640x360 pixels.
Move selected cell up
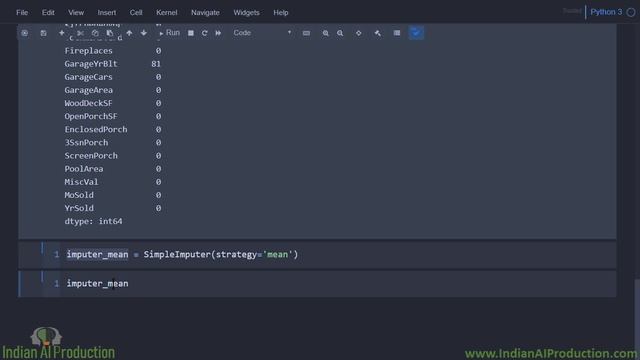tap(129, 33)
